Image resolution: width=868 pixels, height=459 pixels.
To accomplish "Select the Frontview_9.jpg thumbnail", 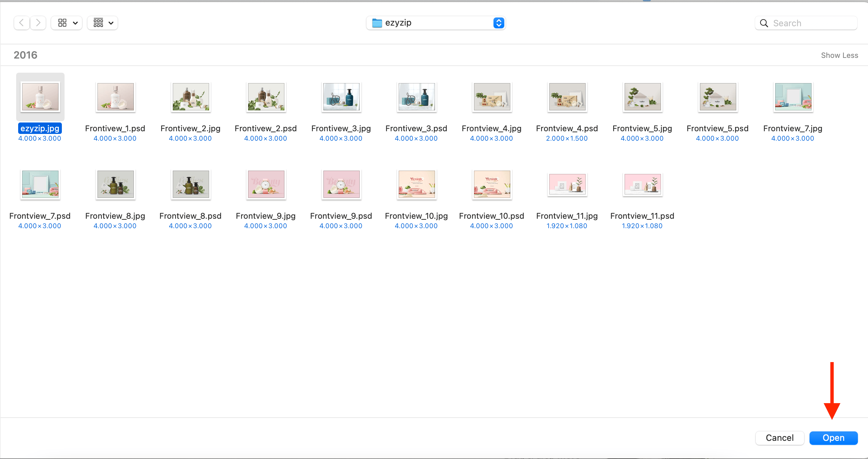I will tap(266, 184).
